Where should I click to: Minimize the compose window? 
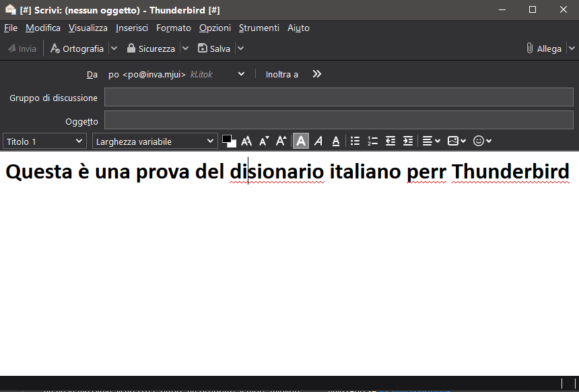(502, 10)
